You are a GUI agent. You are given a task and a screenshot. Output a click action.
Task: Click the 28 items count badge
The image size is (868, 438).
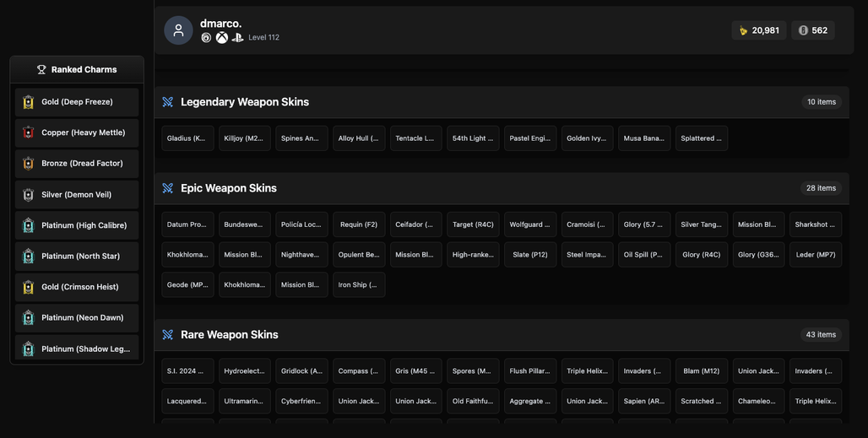click(821, 188)
